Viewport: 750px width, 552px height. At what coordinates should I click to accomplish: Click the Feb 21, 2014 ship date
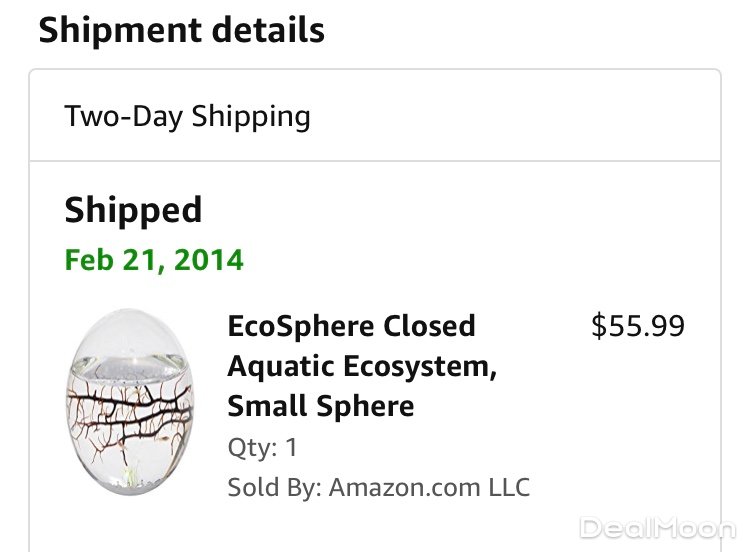[154, 260]
